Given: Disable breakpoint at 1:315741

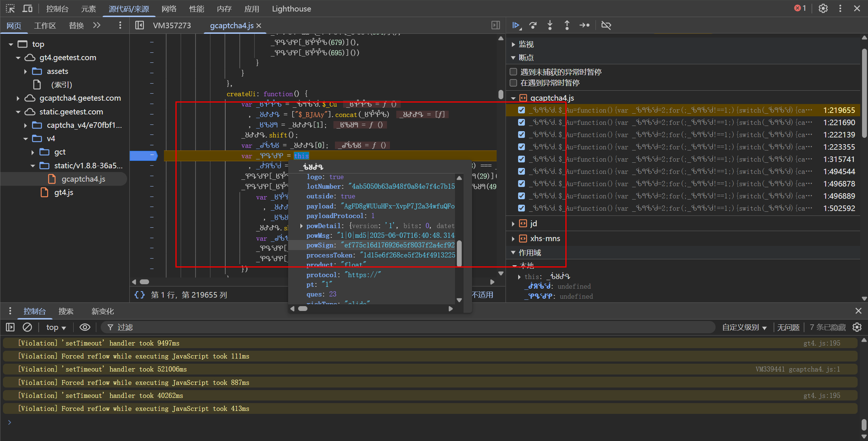Looking at the screenshot, I should click(522, 159).
